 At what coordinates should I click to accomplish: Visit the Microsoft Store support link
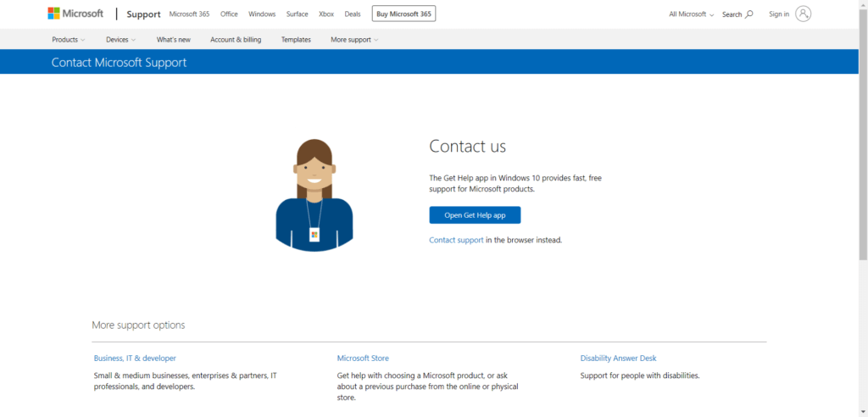(x=363, y=359)
